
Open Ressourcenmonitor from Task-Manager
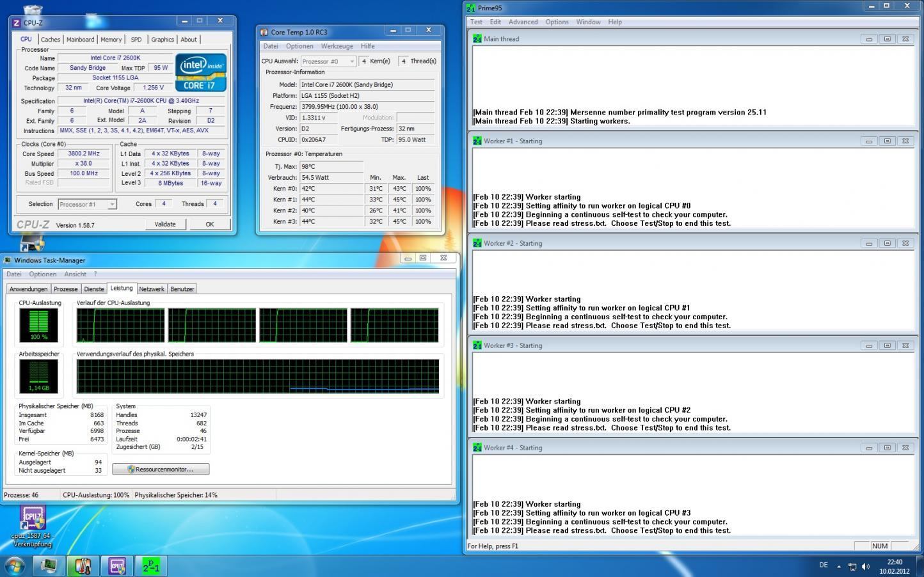161,469
